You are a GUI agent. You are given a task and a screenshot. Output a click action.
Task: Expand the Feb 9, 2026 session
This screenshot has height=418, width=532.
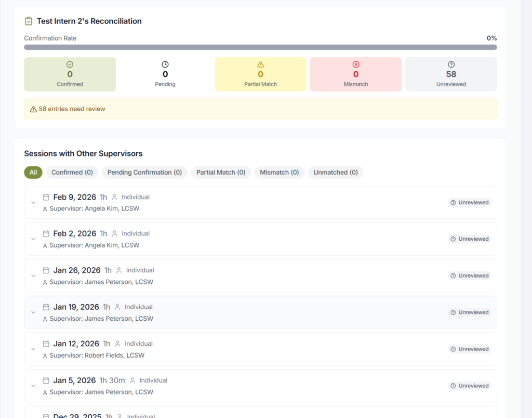pyautogui.click(x=33, y=203)
